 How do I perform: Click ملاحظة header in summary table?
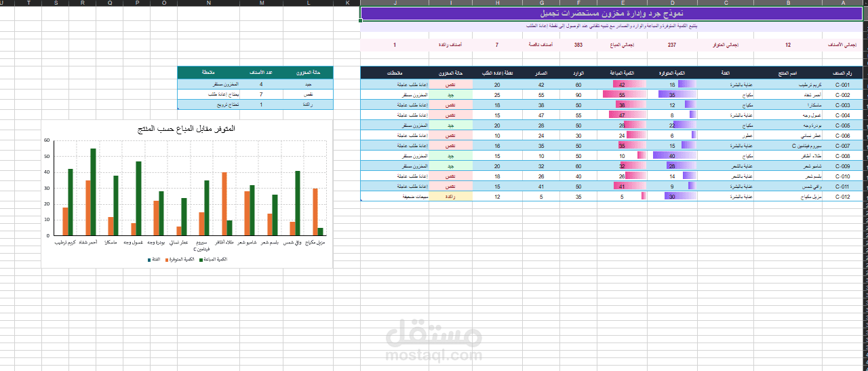[x=208, y=72]
